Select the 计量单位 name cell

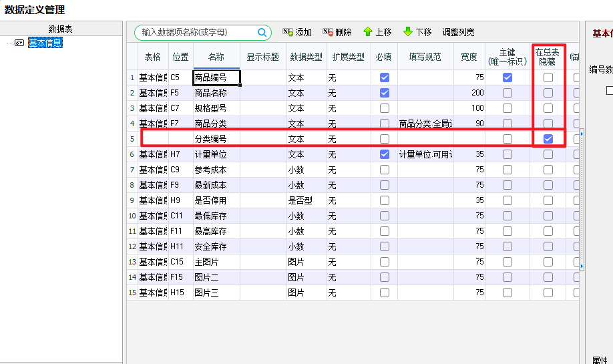[x=216, y=154]
